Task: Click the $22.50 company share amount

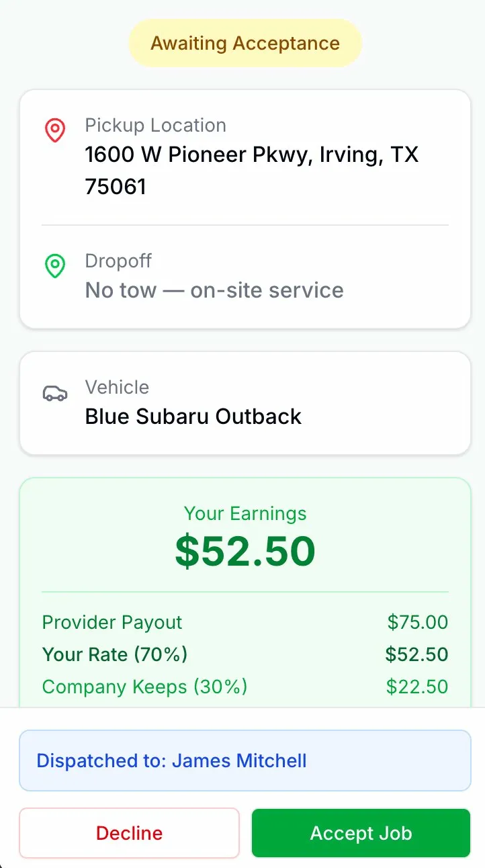Action: 417,687
